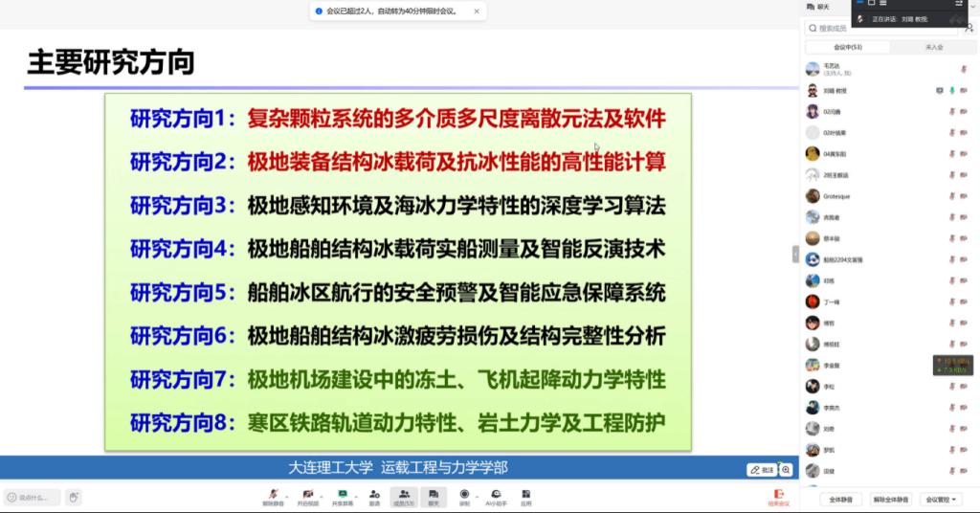Expand the 会议管控 dropdown
The image size is (980, 513).
click(x=939, y=499)
